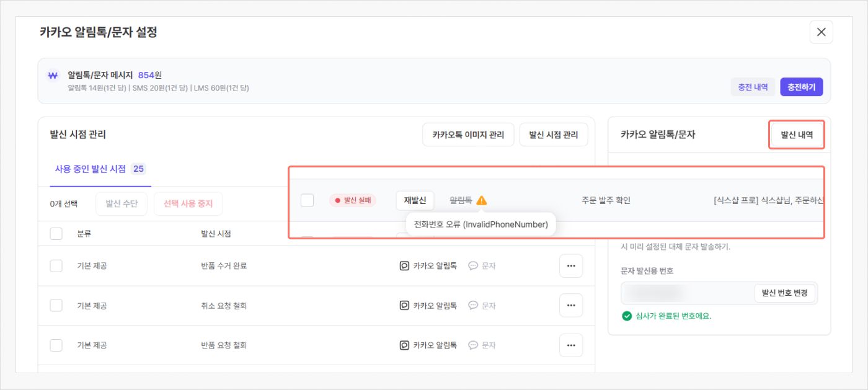Viewport: 868px width, 390px height.
Task: Click the Kakao icon in 반품 요청 철회 row
Action: (404, 345)
